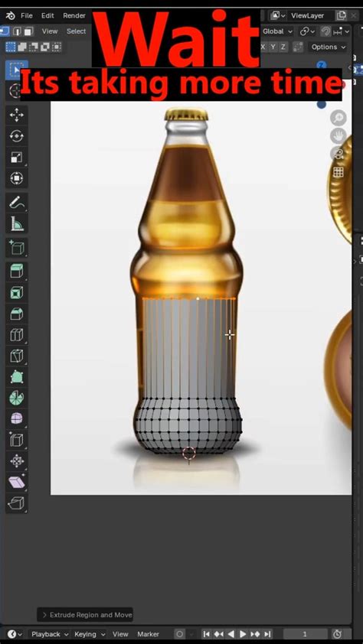This screenshot has height=644, width=363.
Task: Toggle Z axis mesh mirror
Action: tap(283, 47)
